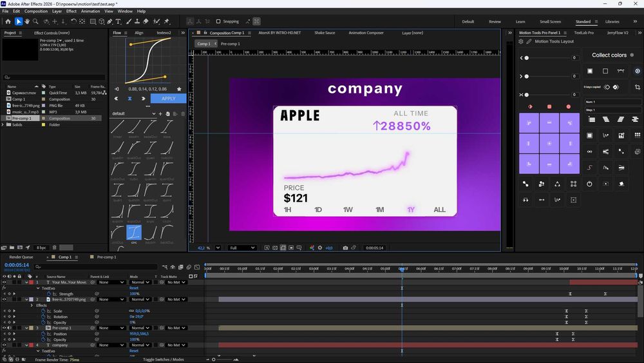Image resolution: width=644 pixels, height=363 pixels.
Task: Click the Motion Tools layout pencil icon
Action: 529,41
